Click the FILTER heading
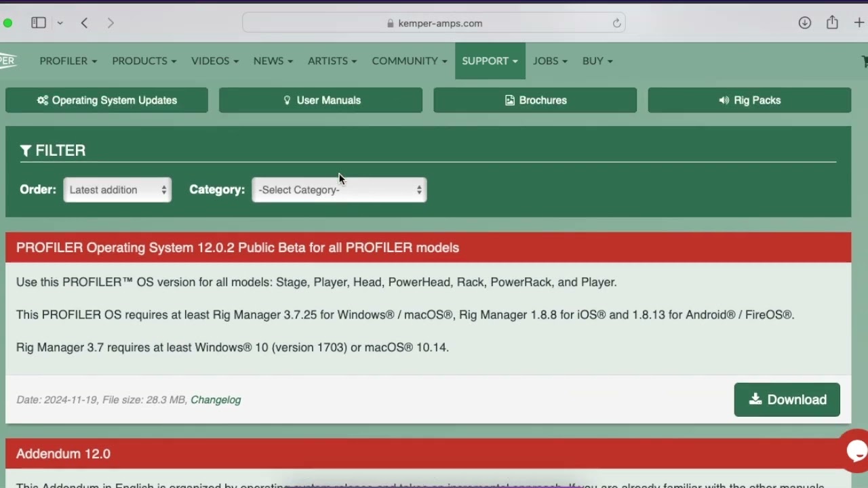The image size is (868, 488). point(53,150)
